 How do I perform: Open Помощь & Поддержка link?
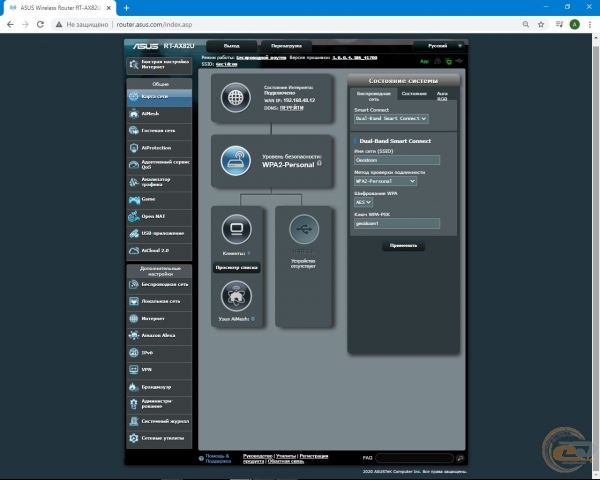tap(218, 459)
